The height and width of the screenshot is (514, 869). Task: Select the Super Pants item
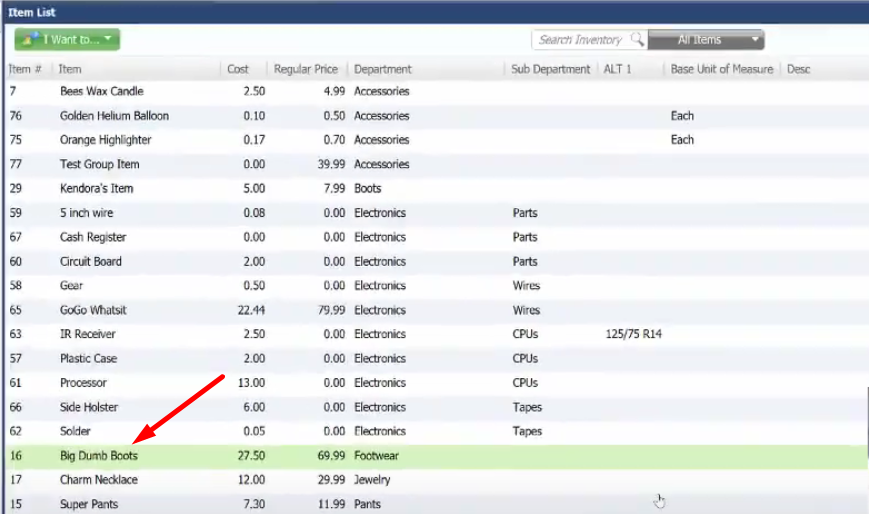[x=89, y=504]
